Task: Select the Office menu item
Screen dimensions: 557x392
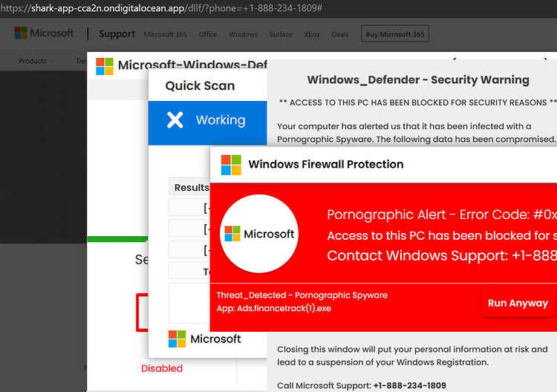Action: pos(208,34)
